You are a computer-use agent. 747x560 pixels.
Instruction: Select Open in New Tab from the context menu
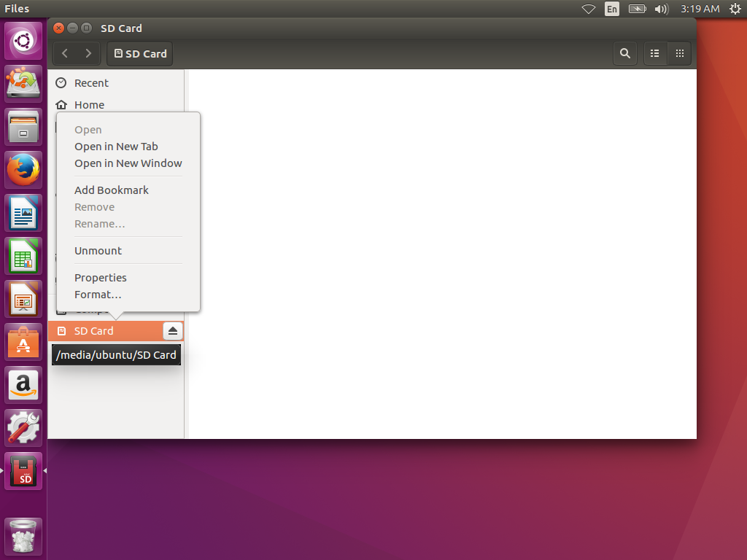pyautogui.click(x=116, y=146)
